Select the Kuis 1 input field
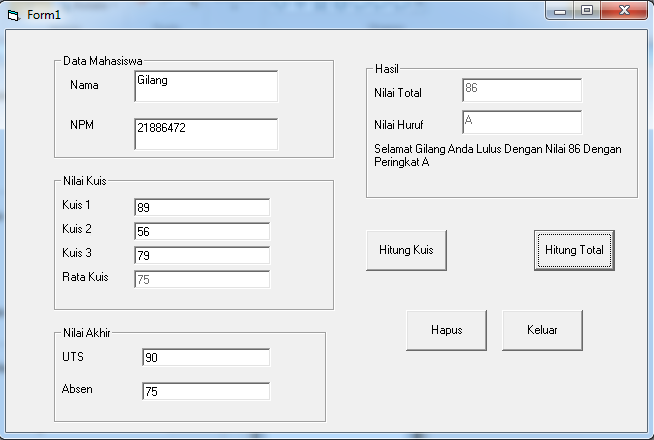 click(x=202, y=207)
